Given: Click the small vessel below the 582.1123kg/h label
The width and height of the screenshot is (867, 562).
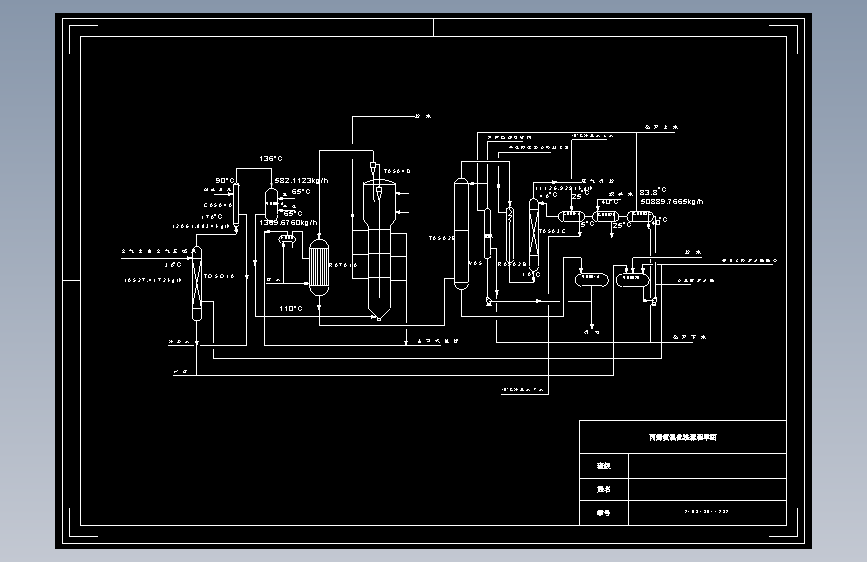Looking at the screenshot, I should (271, 204).
